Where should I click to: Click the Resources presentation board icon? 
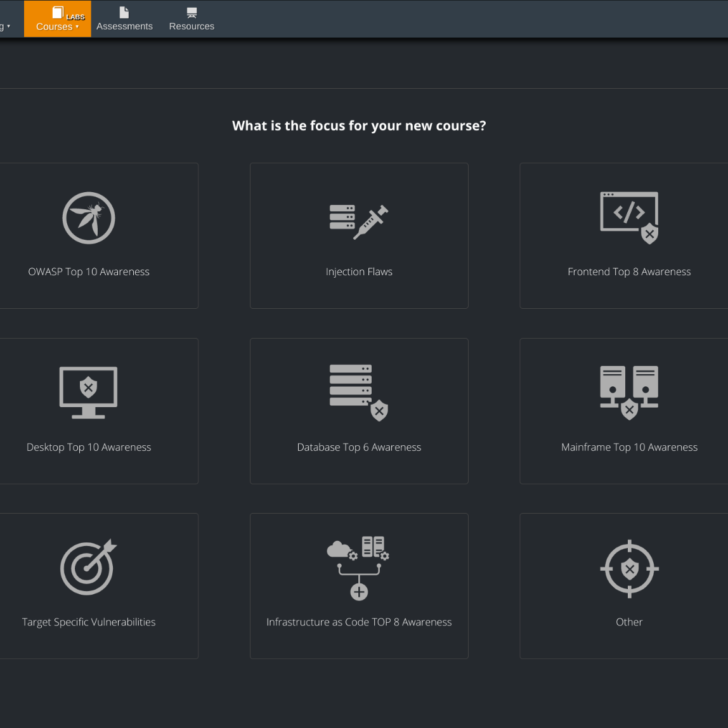[x=192, y=13]
